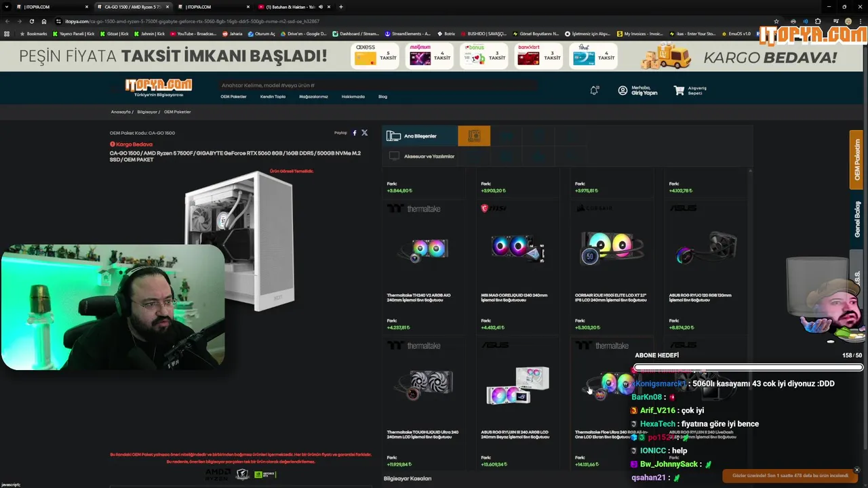Click the +5.303,20 price difference

pyautogui.click(x=587, y=327)
